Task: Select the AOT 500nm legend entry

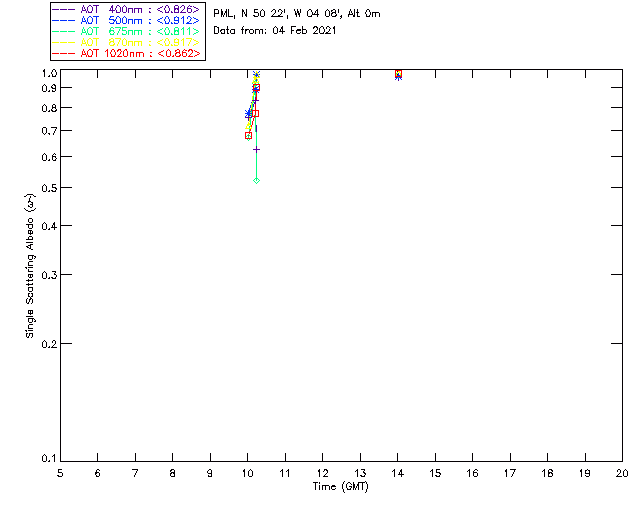Action: [127, 20]
